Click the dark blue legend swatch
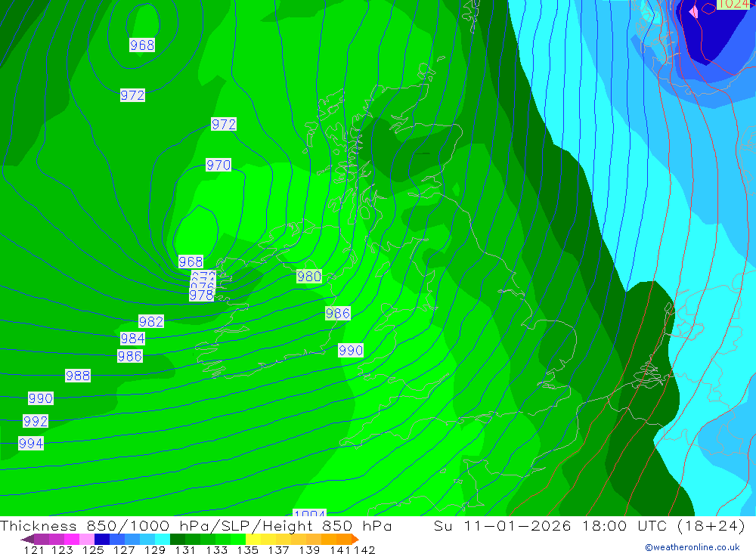 pos(102,539)
